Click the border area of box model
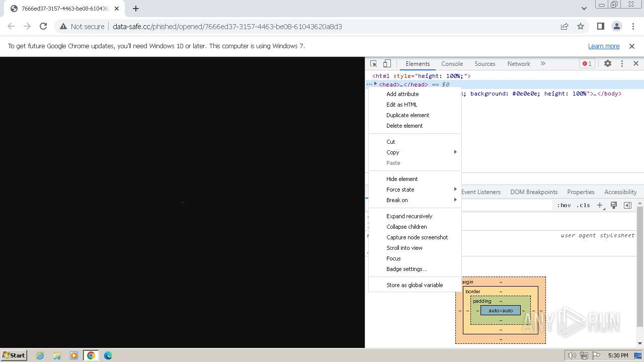 (x=473, y=292)
